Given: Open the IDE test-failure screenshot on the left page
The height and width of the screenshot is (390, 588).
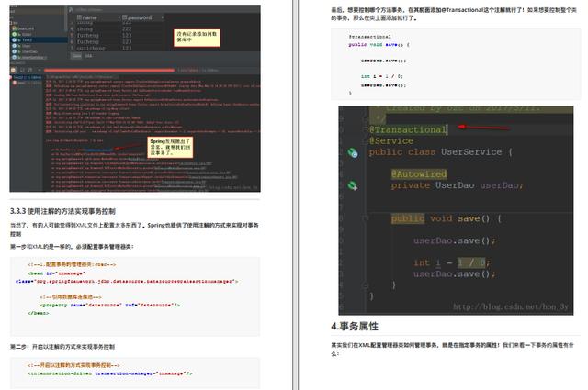Looking at the screenshot, I should click(x=135, y=98).
